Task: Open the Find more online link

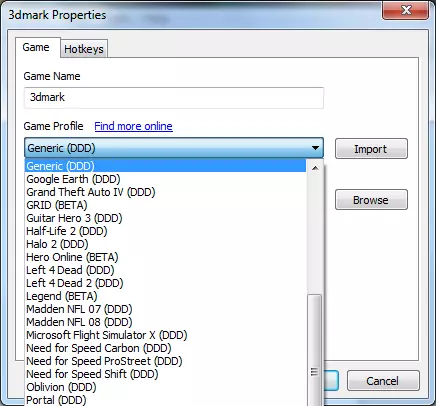Action: point(133,126)
